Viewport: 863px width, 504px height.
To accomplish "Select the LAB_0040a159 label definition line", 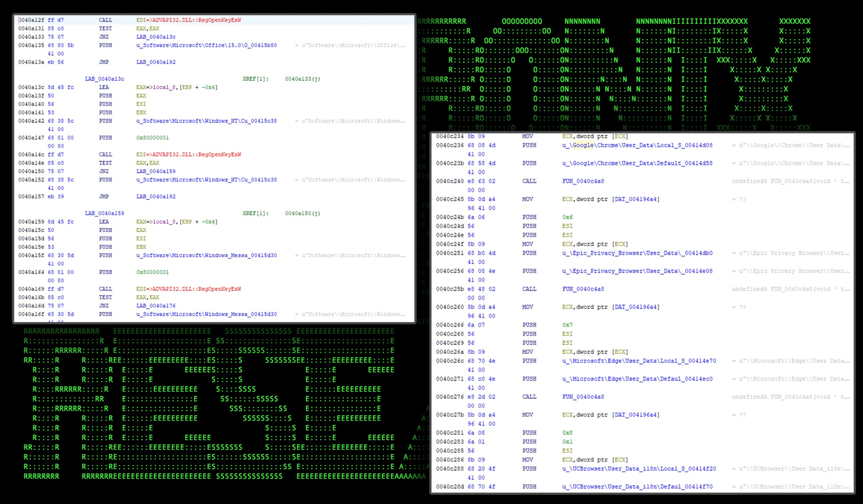I will click(105, 213).
